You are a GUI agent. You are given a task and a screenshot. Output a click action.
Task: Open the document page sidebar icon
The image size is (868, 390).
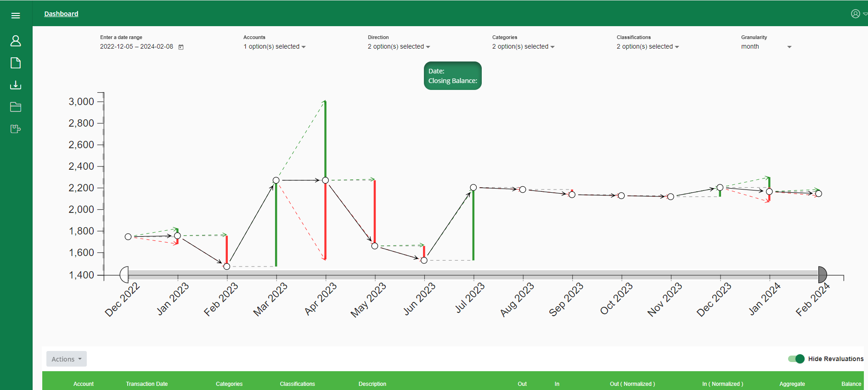pyautogui.click(x=16, y=63)
